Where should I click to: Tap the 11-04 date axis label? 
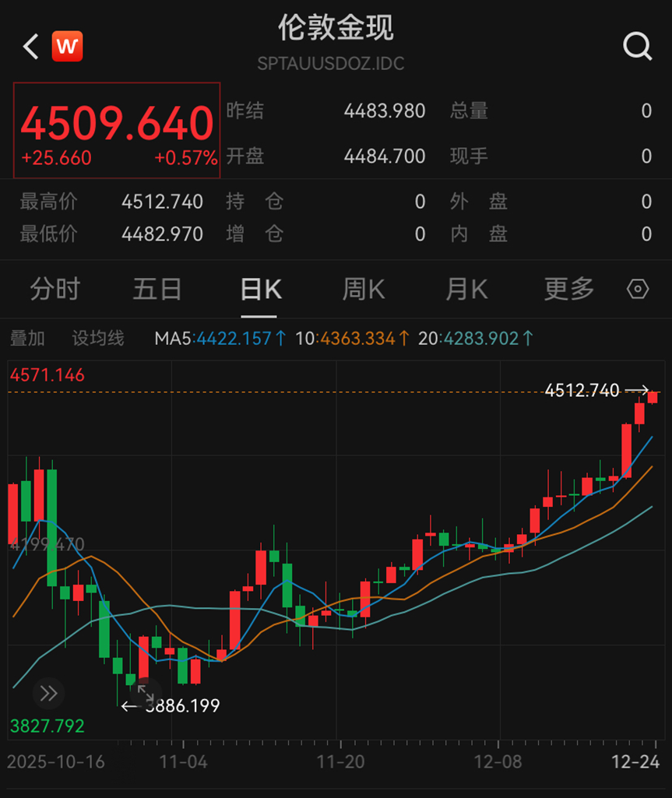[x=183, y=762]
